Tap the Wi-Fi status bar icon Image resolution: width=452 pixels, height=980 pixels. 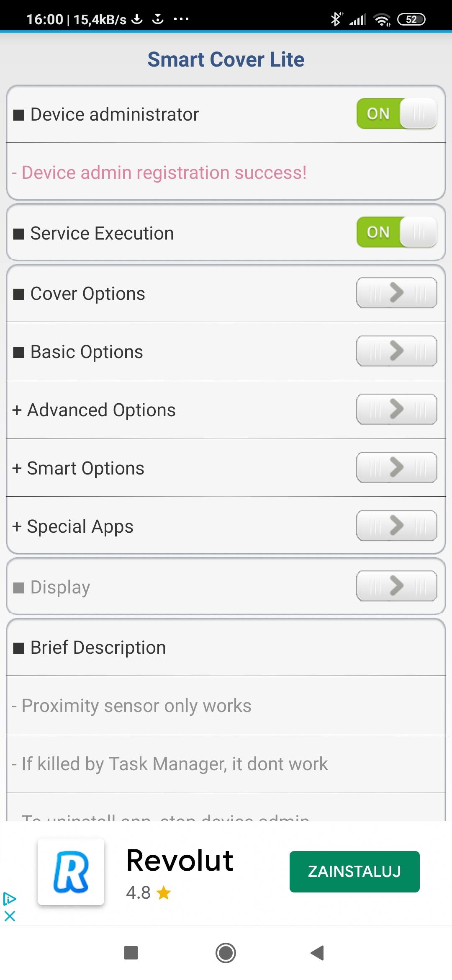click(x=382, y=19)
